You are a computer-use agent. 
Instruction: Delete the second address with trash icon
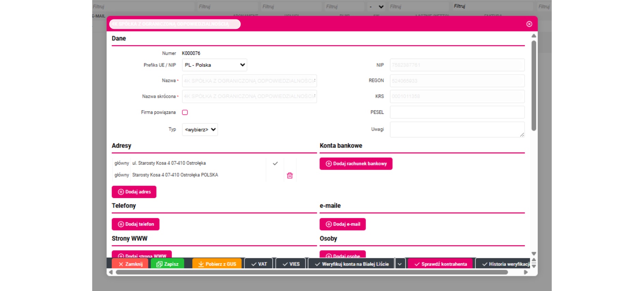point(290,175)
